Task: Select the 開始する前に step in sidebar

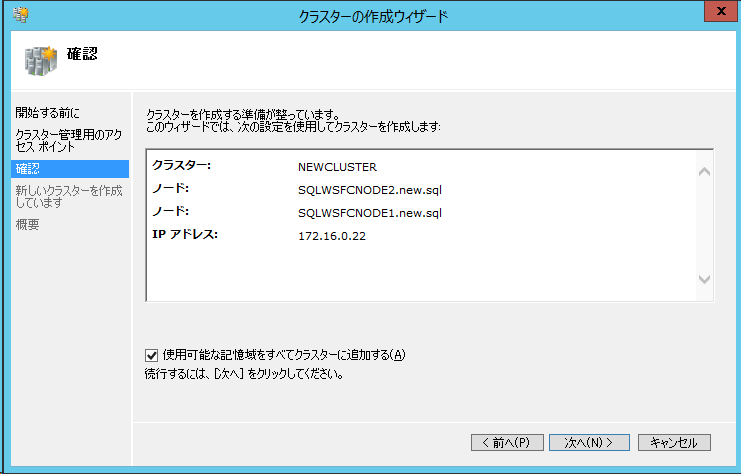Action: (x=47, y=112)
